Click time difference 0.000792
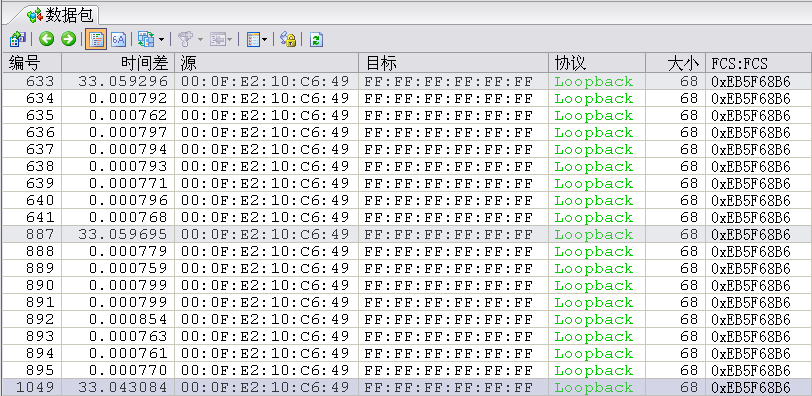Viewport: 812px width, 396px height. click(129, 98)
